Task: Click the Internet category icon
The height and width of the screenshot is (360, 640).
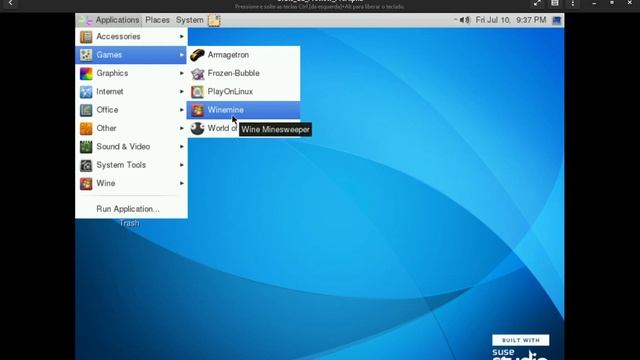Action: [x=86, y=92]
